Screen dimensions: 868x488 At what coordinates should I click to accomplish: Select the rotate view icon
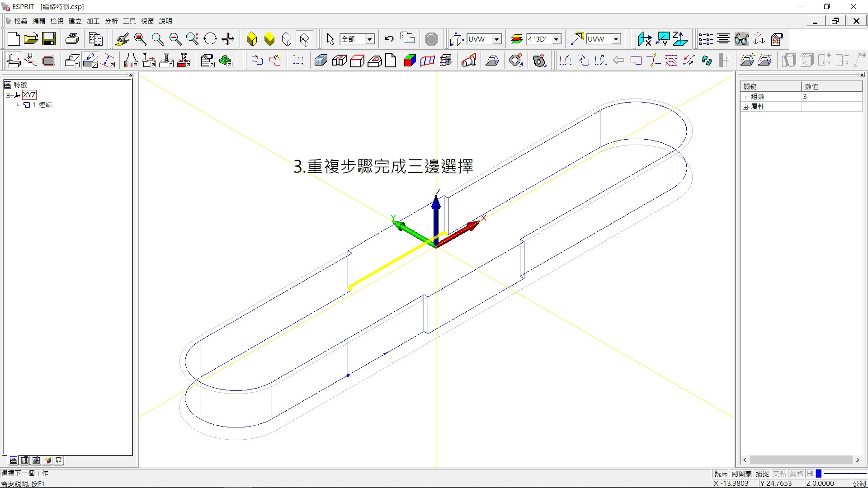tap(210, 39)
